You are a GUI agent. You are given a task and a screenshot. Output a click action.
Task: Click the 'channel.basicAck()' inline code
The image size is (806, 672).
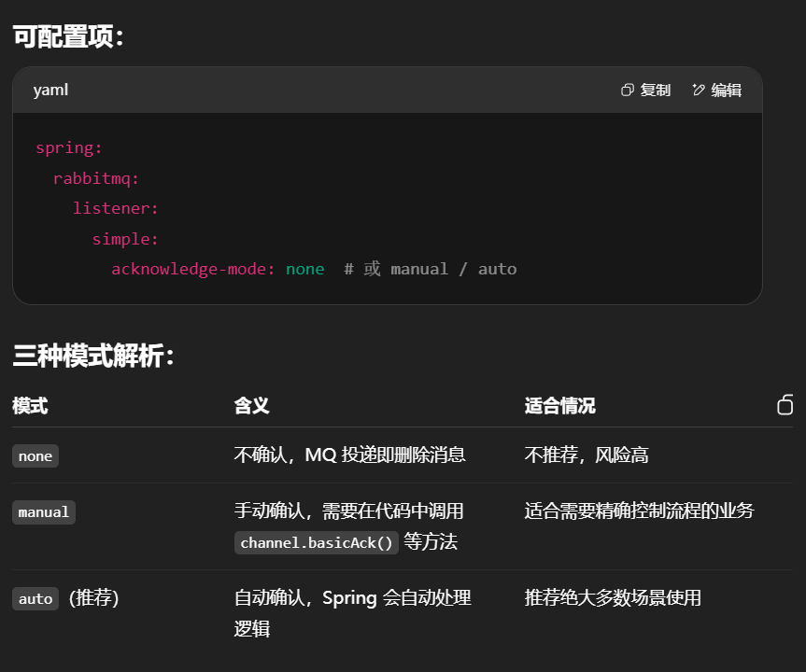(x=317, y=543)
